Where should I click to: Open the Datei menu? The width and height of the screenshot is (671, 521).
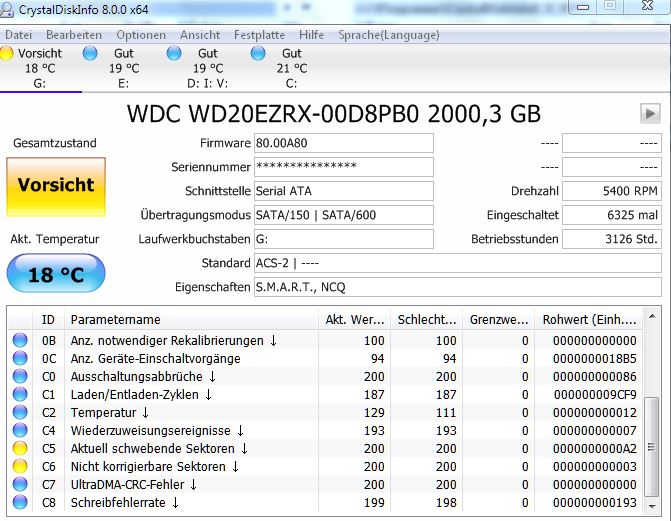(x=18, y=35)
